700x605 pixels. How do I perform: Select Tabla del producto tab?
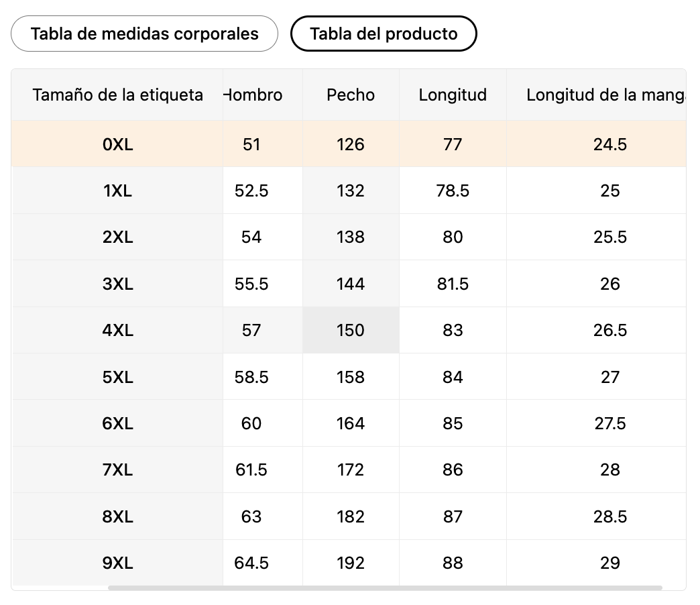click(x=384, y=34)
